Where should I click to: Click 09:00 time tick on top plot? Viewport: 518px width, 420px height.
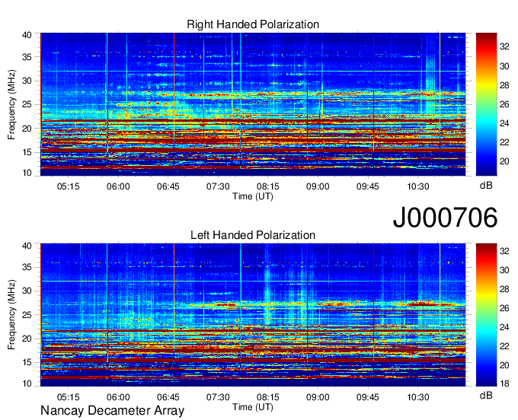tap(318, 186)
